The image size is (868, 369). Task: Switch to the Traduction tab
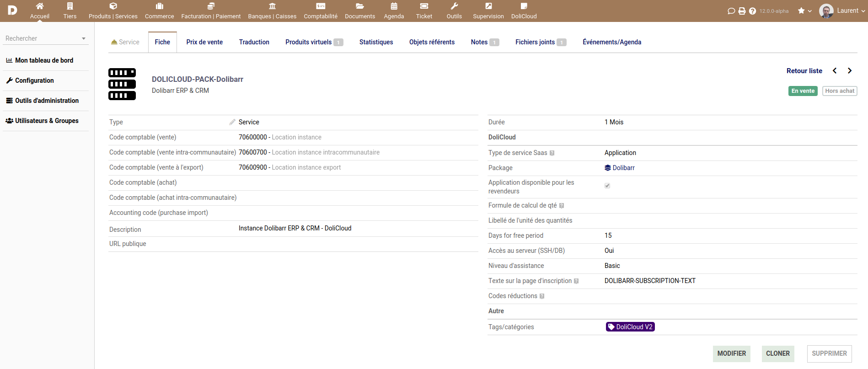(254, 42)
